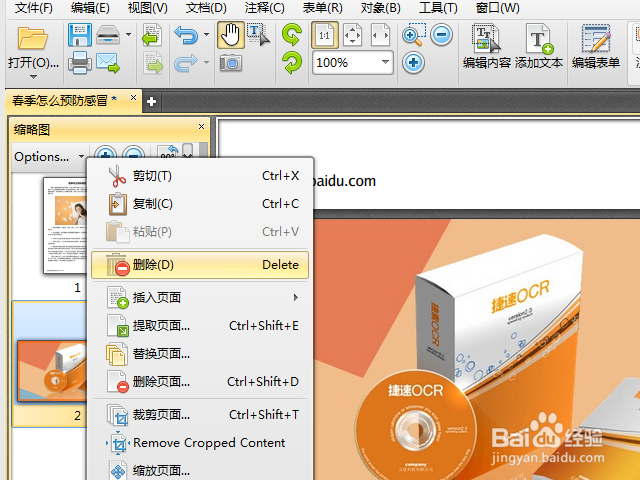Screen dimensions: 640x480
Task: Click the marquee Zoom tool icon
Action: click(x=414, y=35)
